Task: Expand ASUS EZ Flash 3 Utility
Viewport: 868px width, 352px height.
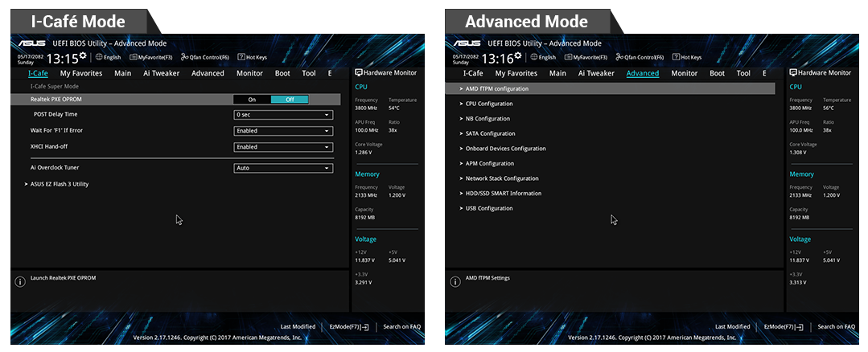Action: pos(56,184)
